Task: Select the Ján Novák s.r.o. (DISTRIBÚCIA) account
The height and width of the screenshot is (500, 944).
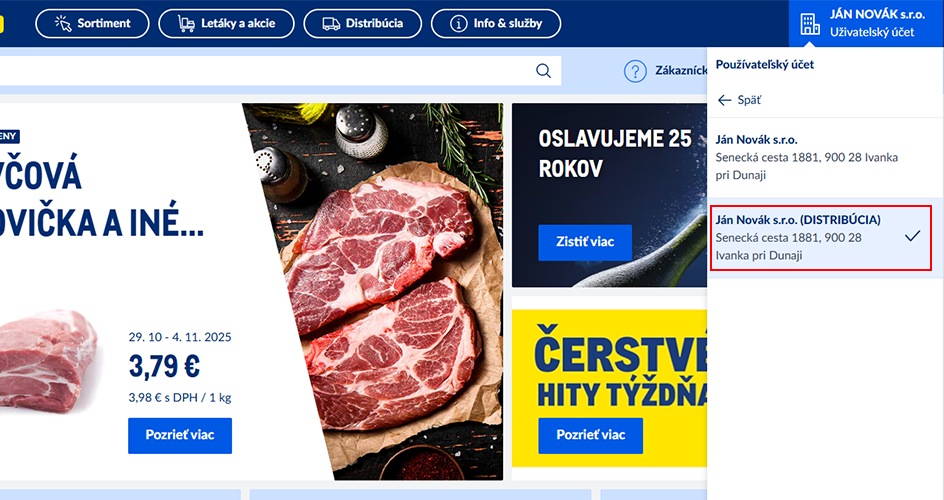Action: click(821, 238)
